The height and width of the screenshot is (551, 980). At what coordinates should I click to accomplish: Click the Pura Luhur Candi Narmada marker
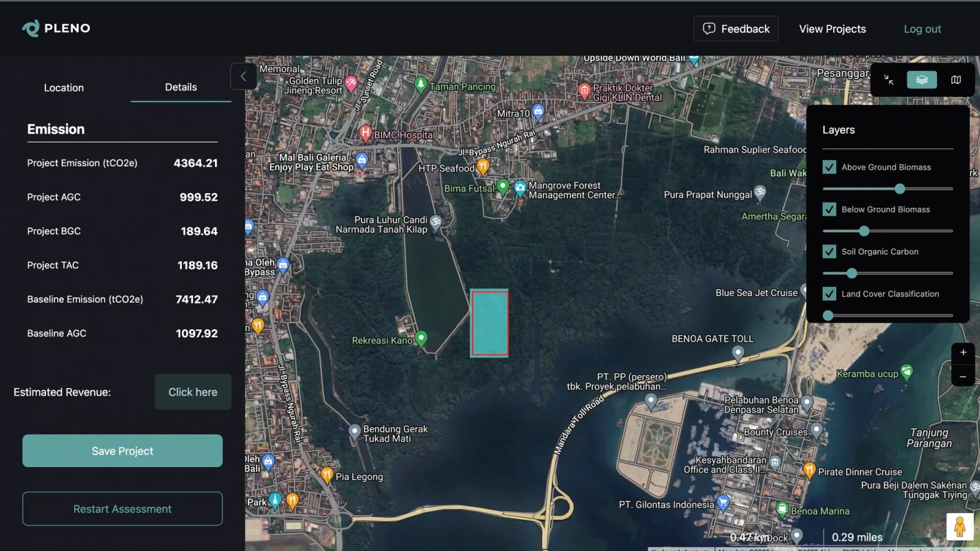[435, 222]
